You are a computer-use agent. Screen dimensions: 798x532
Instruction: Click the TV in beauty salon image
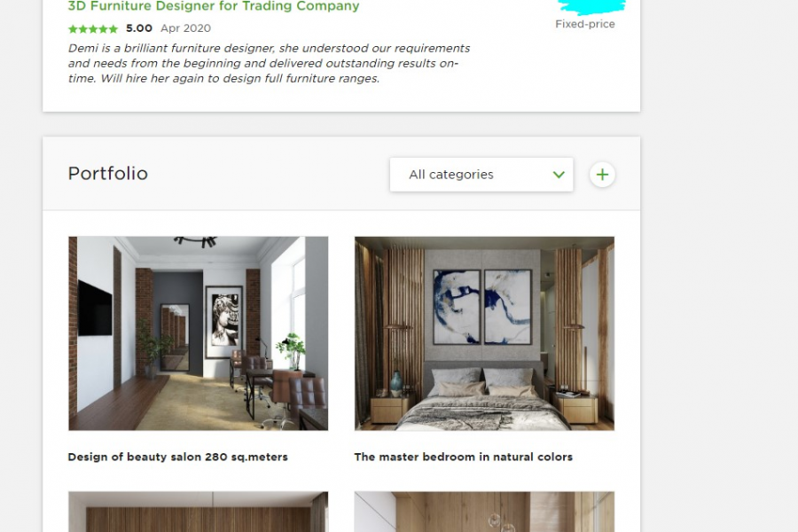pos(95,309)
